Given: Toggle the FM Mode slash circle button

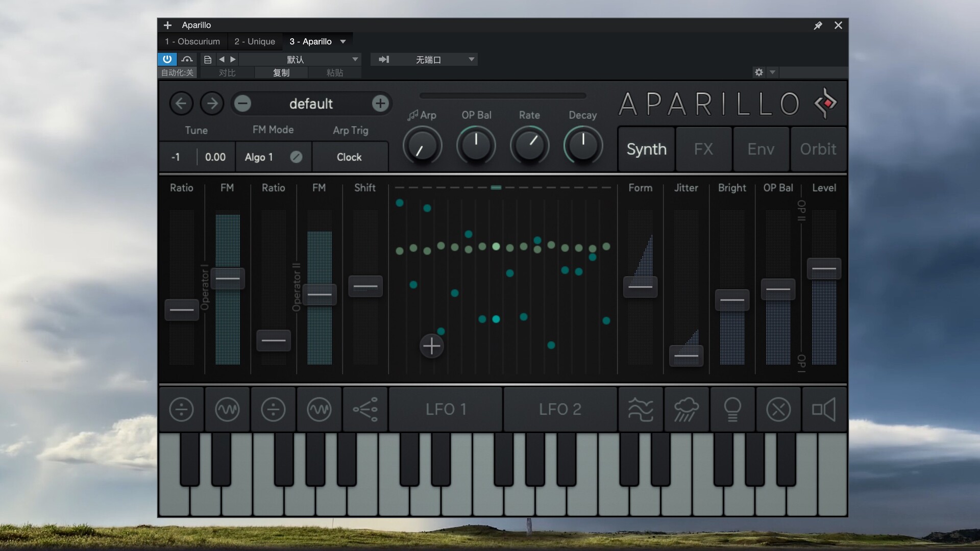Looking at the screenshot, I should (296, 157).
